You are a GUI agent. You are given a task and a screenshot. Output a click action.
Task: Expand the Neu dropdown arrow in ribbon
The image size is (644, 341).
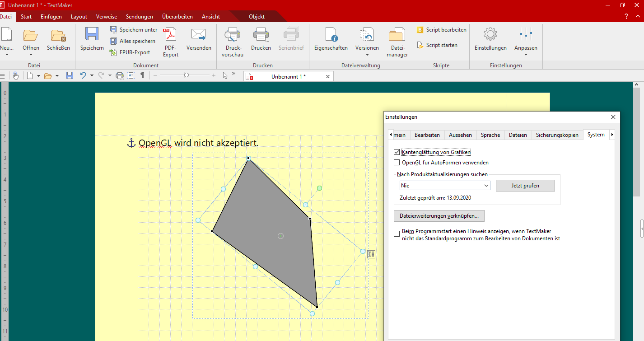(7, 55)
